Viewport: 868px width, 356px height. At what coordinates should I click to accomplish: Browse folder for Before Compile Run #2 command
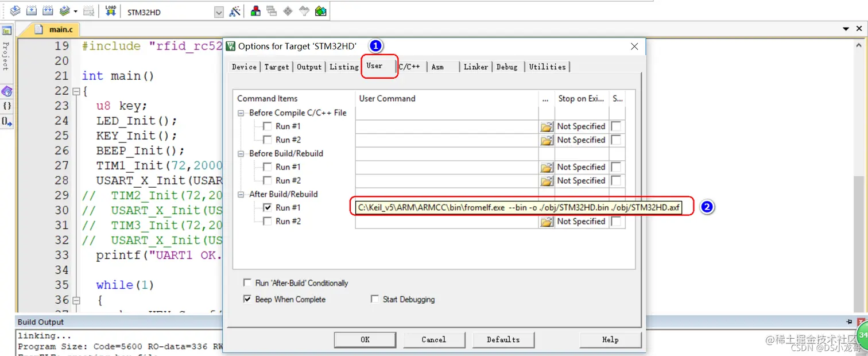pyautogui.click(x=547, y=140)
